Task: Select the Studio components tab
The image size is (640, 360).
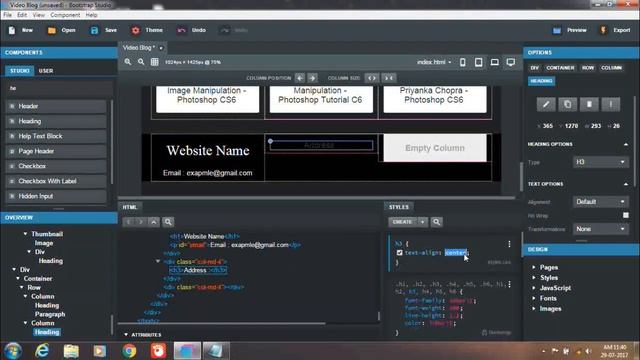Action: tap(20, 71)
